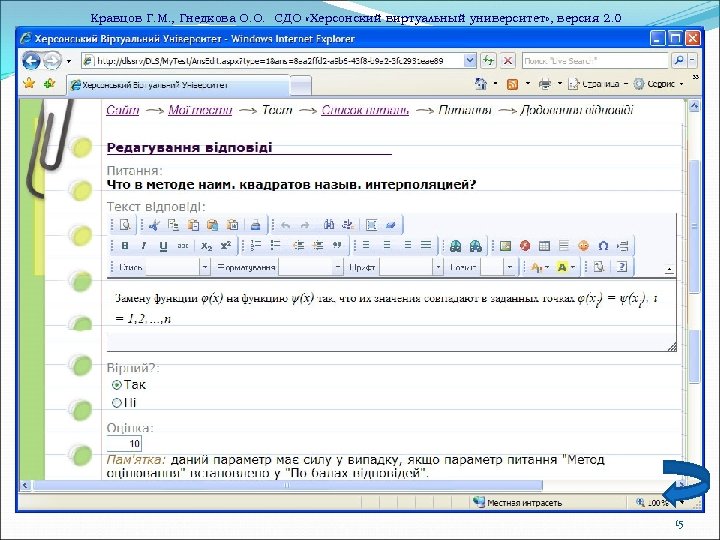Open the recent pages dropdown by Back button
720x540 pixels.
coord(69,61)
